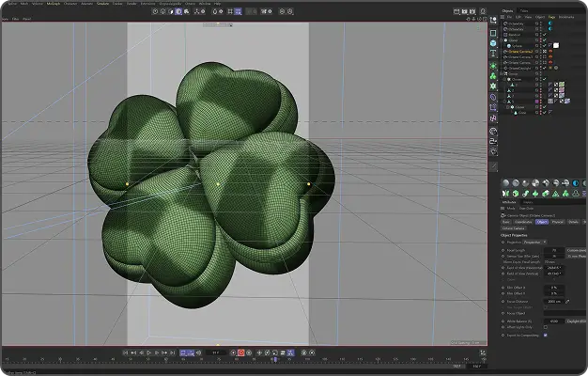This screenshot has height=376, width=588.
Task: Jump to the end of the animation
Action: click(172, 352)
